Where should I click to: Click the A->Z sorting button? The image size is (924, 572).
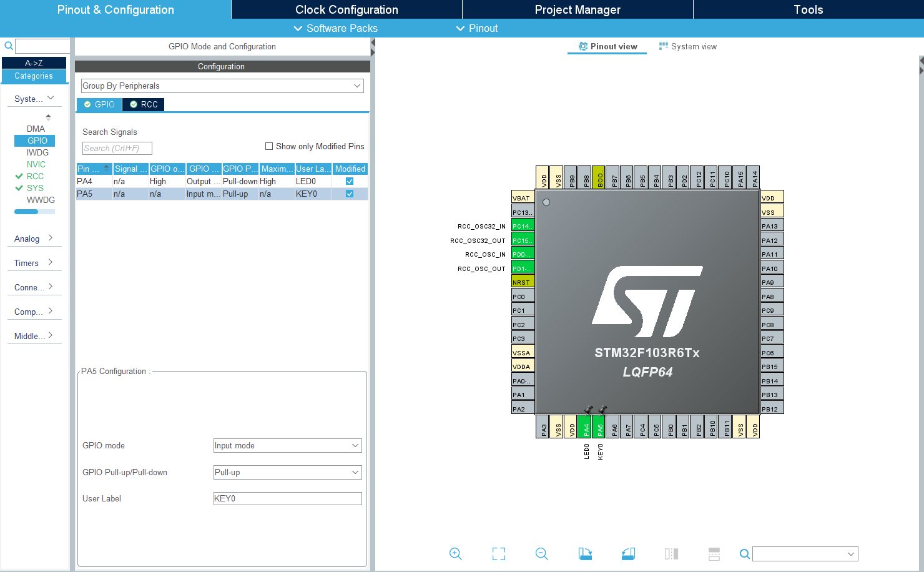click(x=34, y=62)
